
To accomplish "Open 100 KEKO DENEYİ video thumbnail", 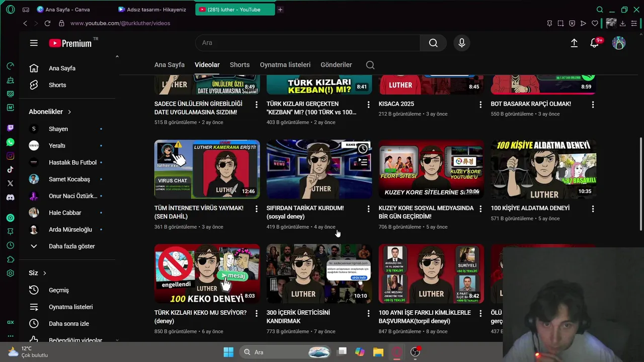I will (207, 274).
